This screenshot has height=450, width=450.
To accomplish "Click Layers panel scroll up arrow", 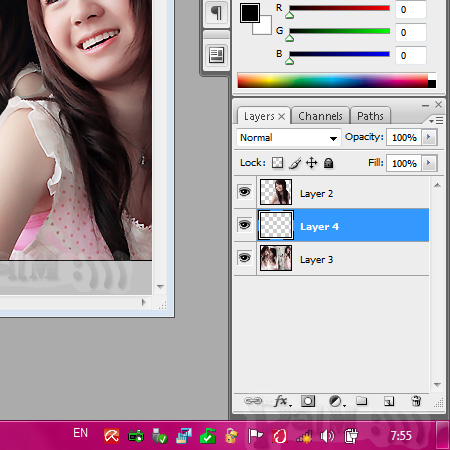I will coord(437,185).
